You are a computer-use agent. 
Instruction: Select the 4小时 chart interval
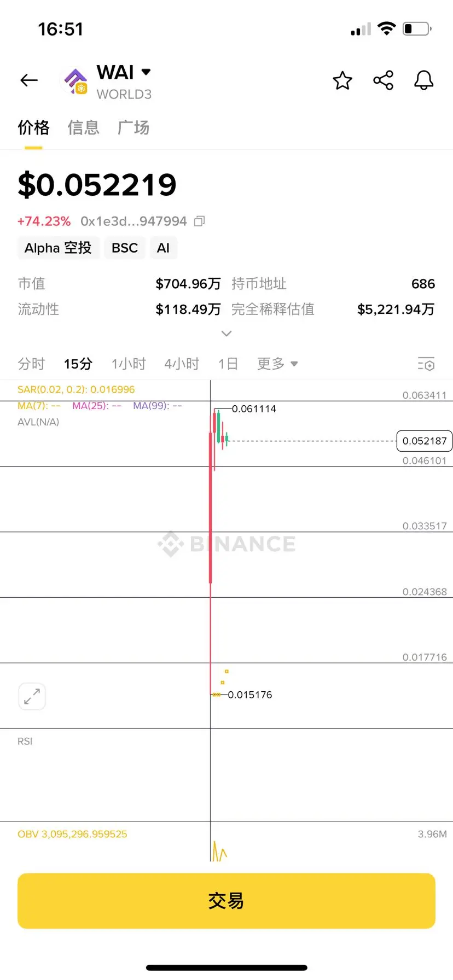tap(182, 364)
